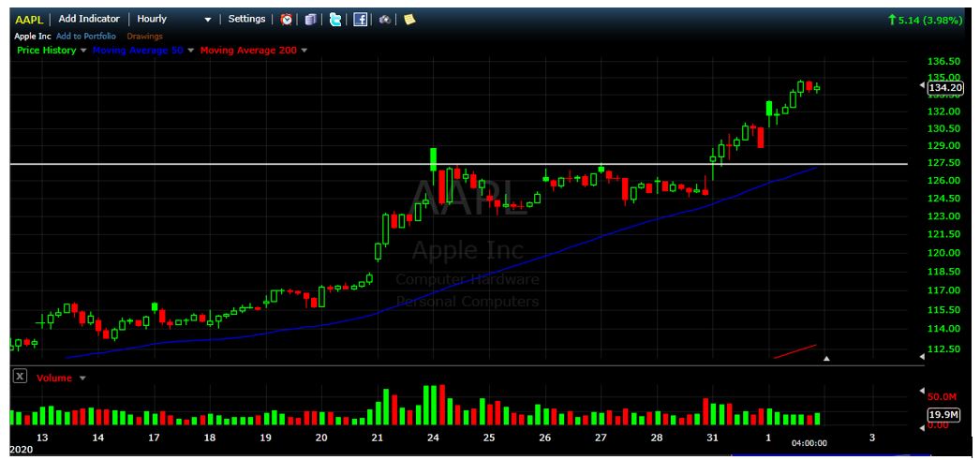Screen dimensions: 980x460
Task: Click the Price History label
Action: [x=46, y=50]
